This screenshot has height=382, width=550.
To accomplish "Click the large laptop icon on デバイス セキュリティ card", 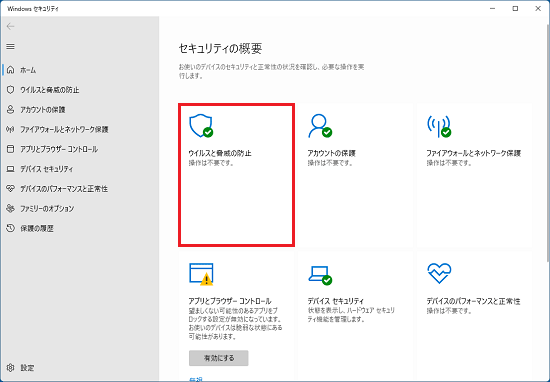I will [x=320, y=275].
